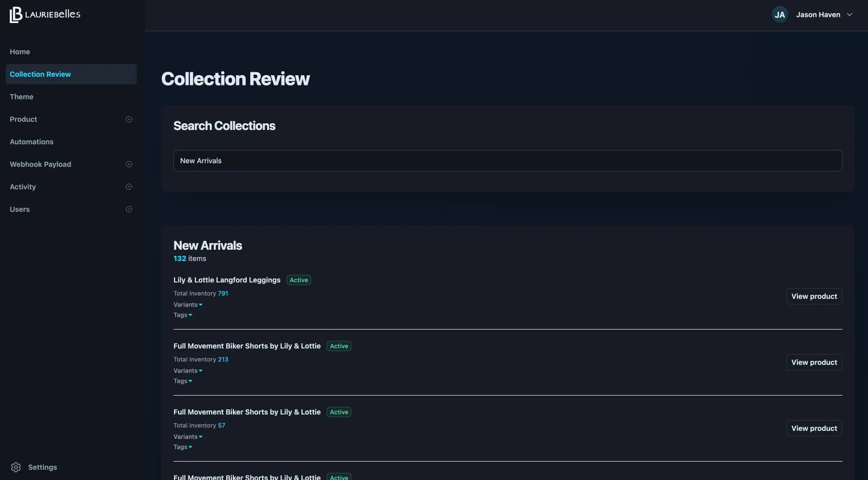View product for Biker Shorts with inventory 213
Image resolution: width=868 pixels, height=480 pixels.
click(x=814, y=362)
